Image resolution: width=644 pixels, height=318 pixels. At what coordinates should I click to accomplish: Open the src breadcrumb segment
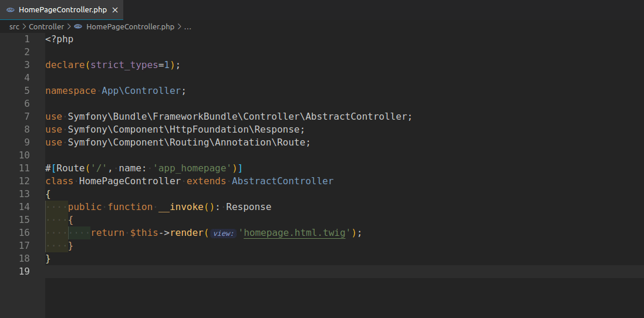(14, 26)
